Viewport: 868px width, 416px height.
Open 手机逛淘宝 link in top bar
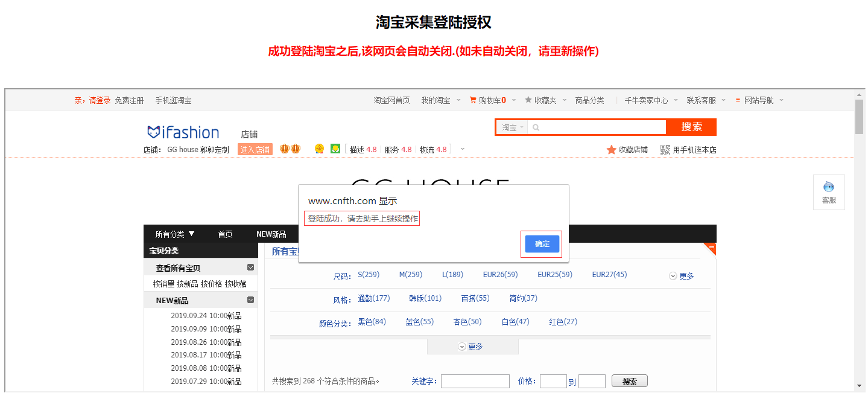pos(173,100)
